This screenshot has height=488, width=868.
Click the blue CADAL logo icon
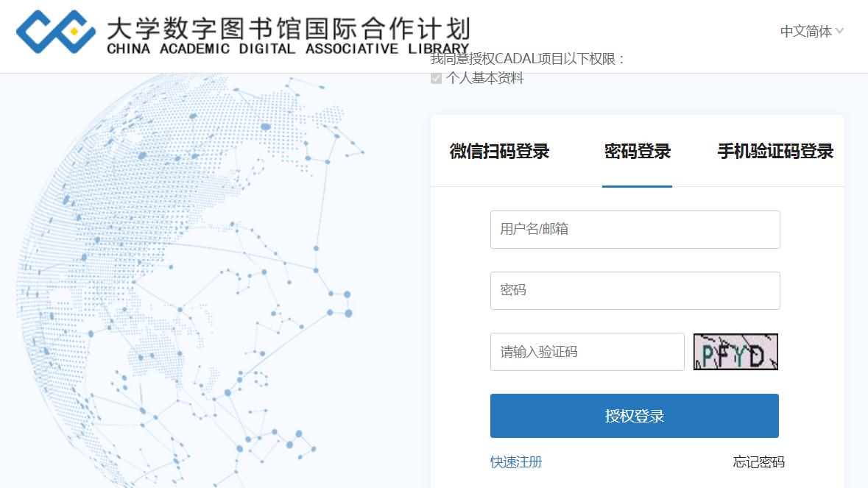pos(56,32)
